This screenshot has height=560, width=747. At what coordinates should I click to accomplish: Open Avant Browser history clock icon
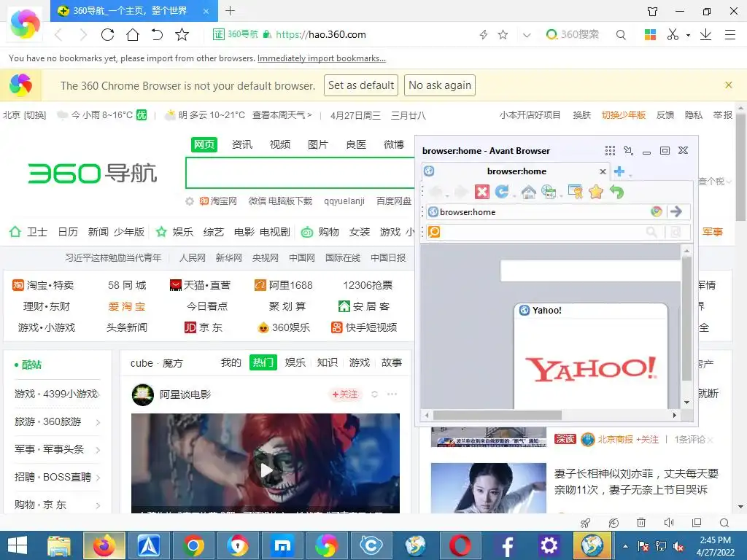(x=549, y=192)
